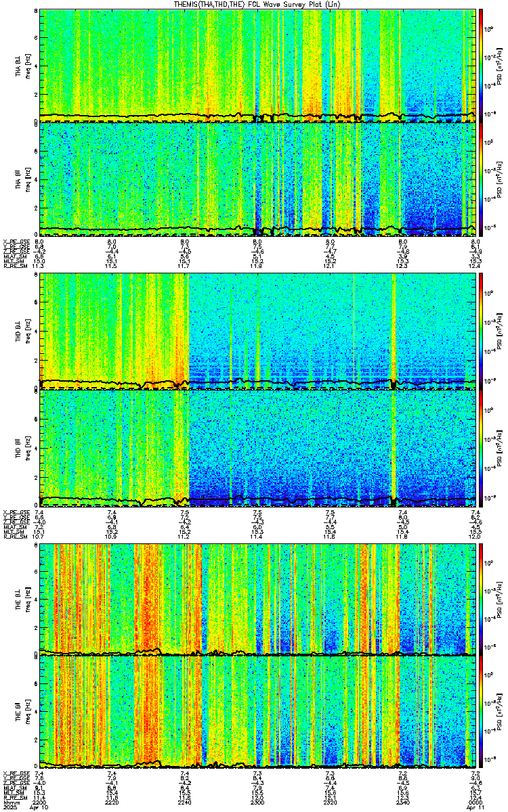Click the THA B-perpendicular panel color bar
Viewport: 508px width, 812px height.
coord(481,65)
